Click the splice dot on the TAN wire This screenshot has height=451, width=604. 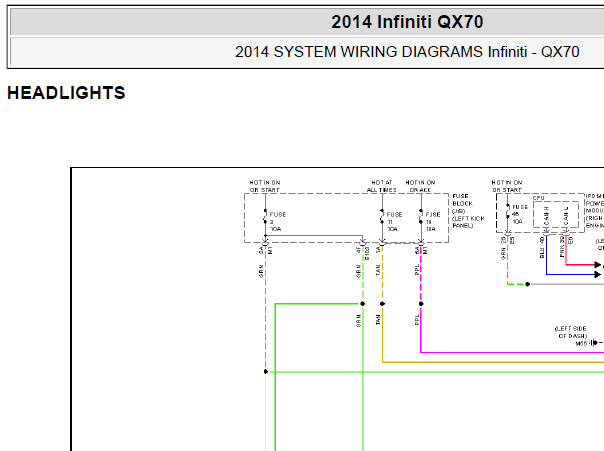(382, 304)
